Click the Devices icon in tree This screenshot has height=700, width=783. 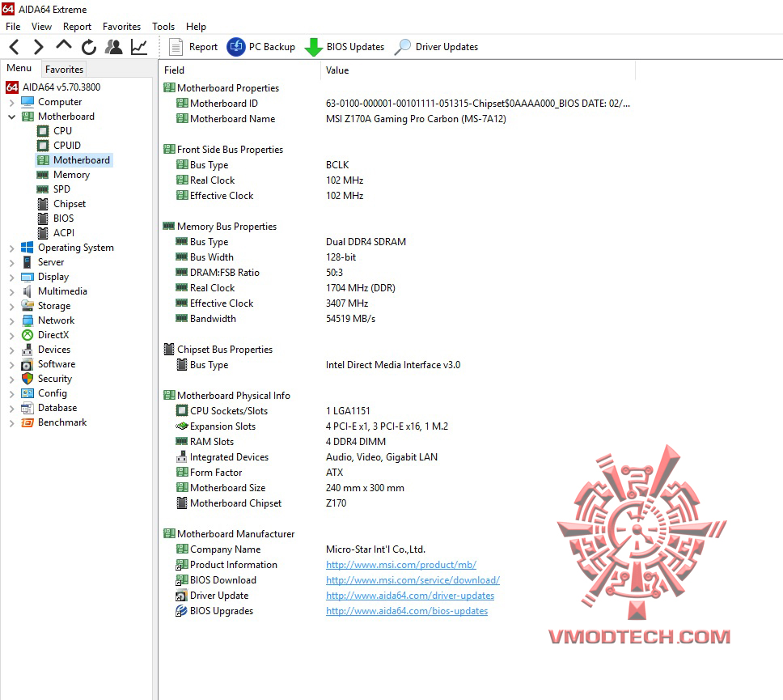pyautogui.click(x=27, y=350)
